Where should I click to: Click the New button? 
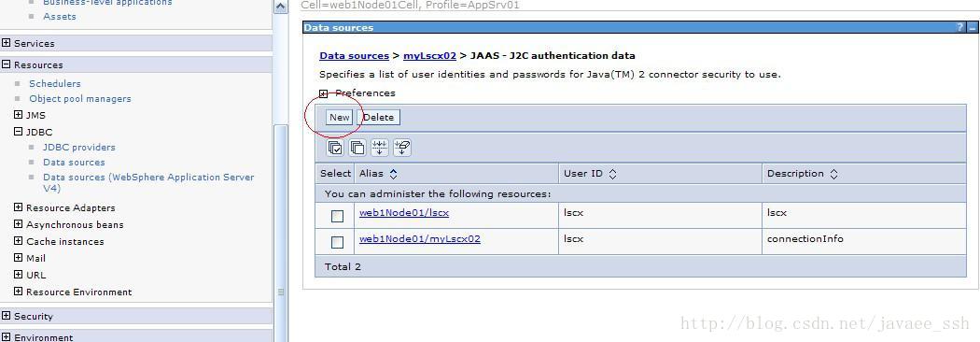pos(340,117)
